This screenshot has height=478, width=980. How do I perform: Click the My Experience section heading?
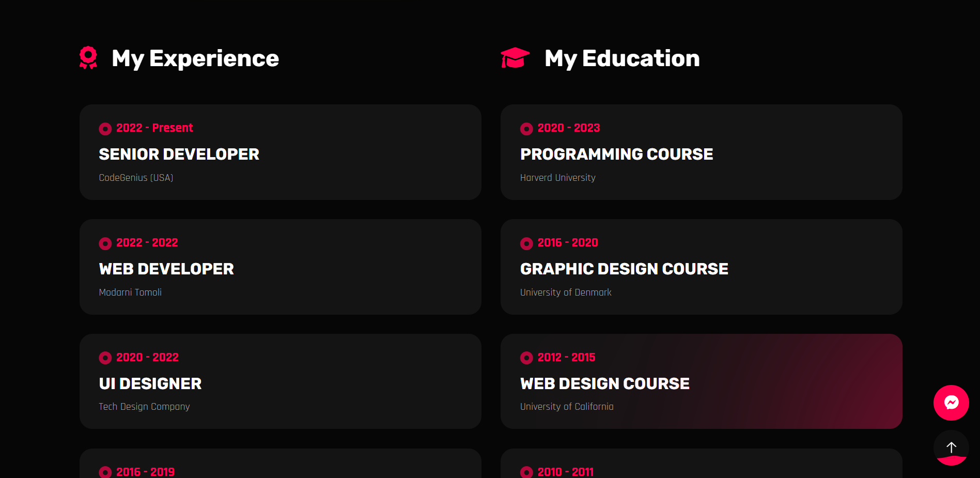[x=195, y=58]
